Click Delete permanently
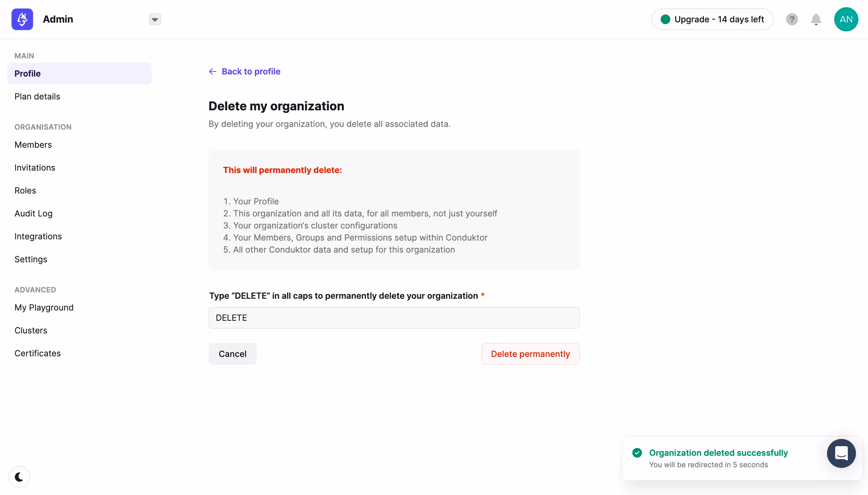Viewport: 868px width, 495px height. click(x=530, y=354)
